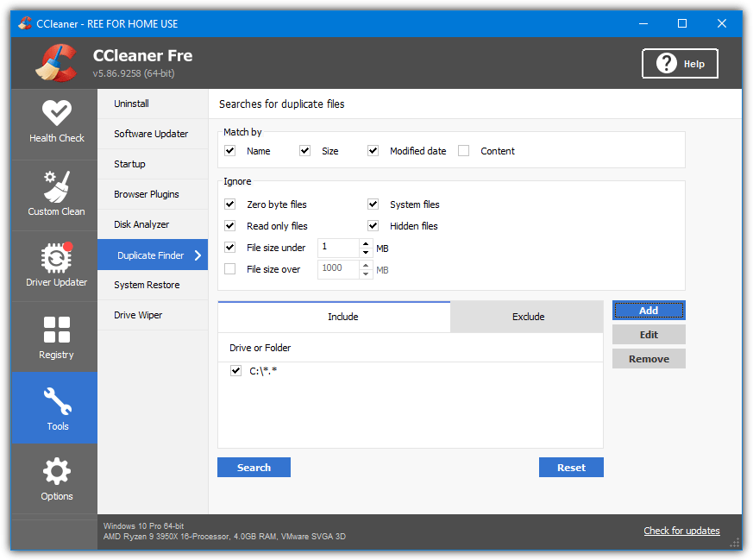Enable the File size over filter
The height and width of the screenshot is (560, 753).
[x=230, y=269]
